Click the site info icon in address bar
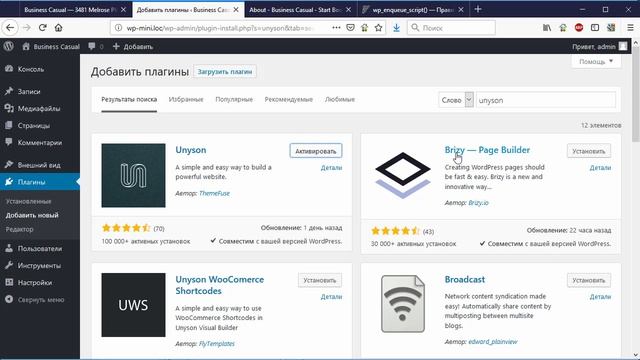Screen dimensions: 640x360 point(118,28)
